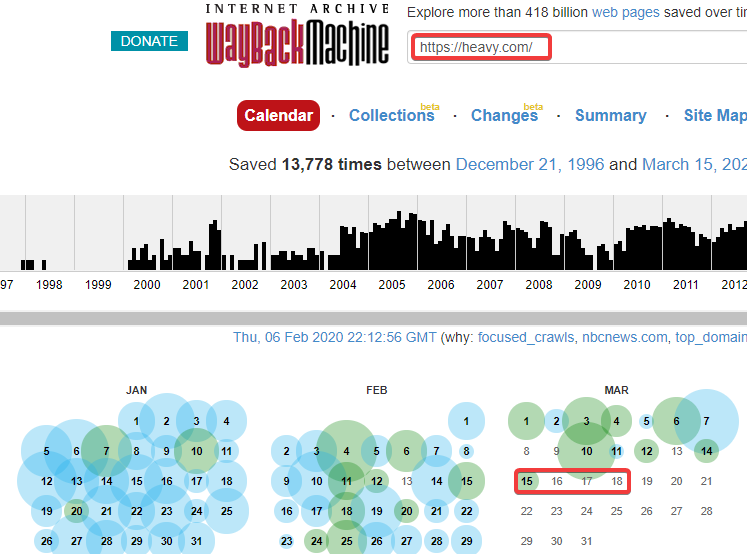Click the March 5 small capture bubble
This screenshot has width=747, height=554.
pyautogui.click(x=646, y=421)
